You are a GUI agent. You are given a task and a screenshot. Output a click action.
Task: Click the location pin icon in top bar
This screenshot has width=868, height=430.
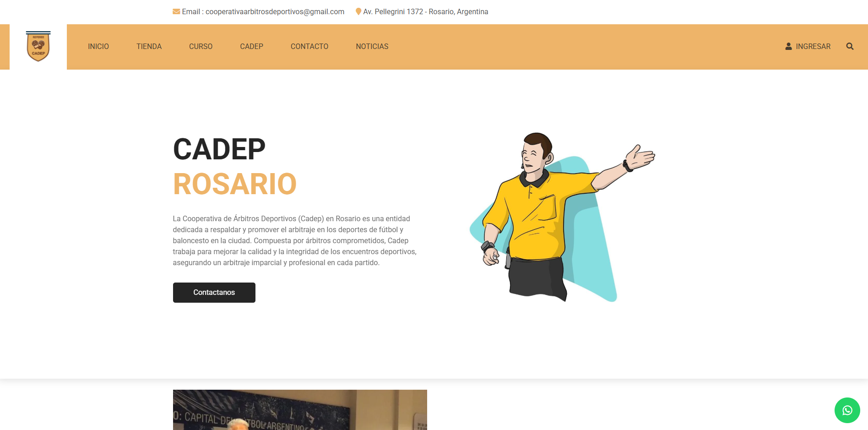coord(358,11)
